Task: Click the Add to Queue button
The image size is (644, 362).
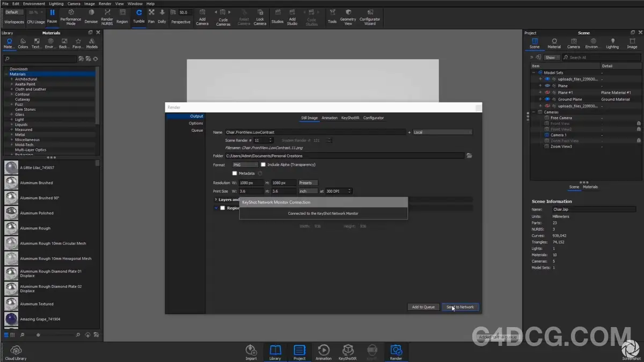Action: (423, 307)
